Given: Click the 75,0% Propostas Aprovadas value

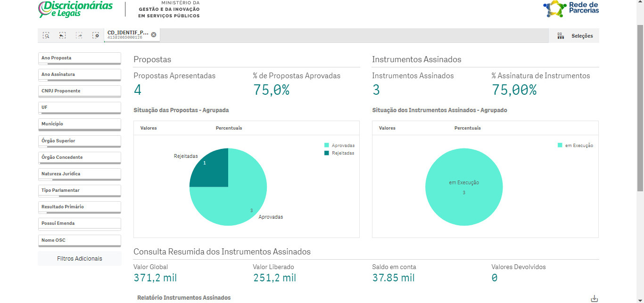Looking at the screenshot, I should [x=271, y=90].
